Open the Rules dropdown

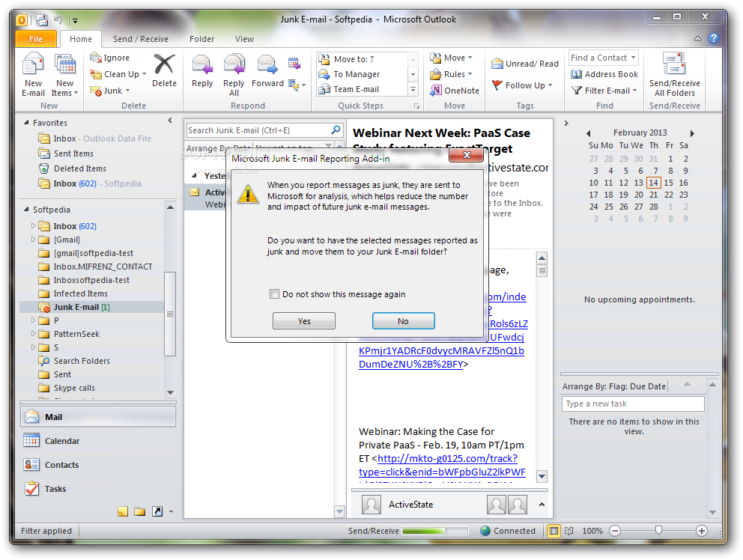tap(470, 74)
